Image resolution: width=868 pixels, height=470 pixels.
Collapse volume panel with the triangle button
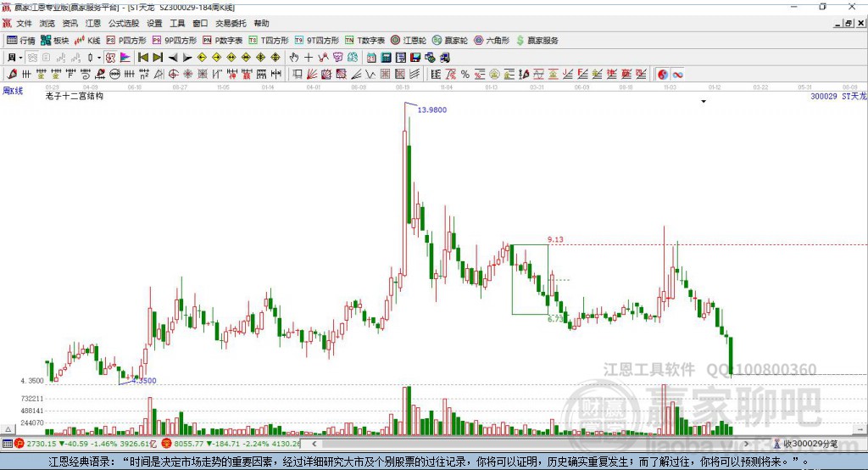pyautogui.click(x=8, y=429)
